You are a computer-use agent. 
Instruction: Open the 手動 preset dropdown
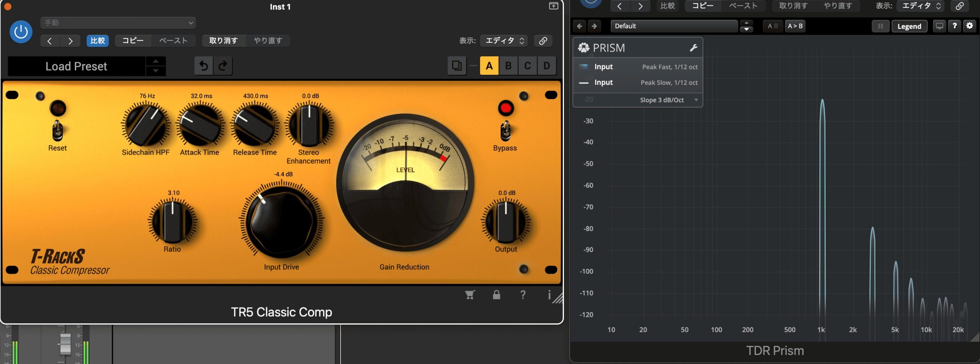pos(118,23)
